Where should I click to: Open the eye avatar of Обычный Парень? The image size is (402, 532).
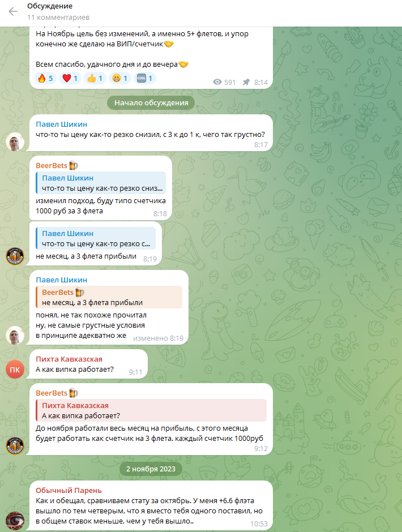[x=15, y=521]
